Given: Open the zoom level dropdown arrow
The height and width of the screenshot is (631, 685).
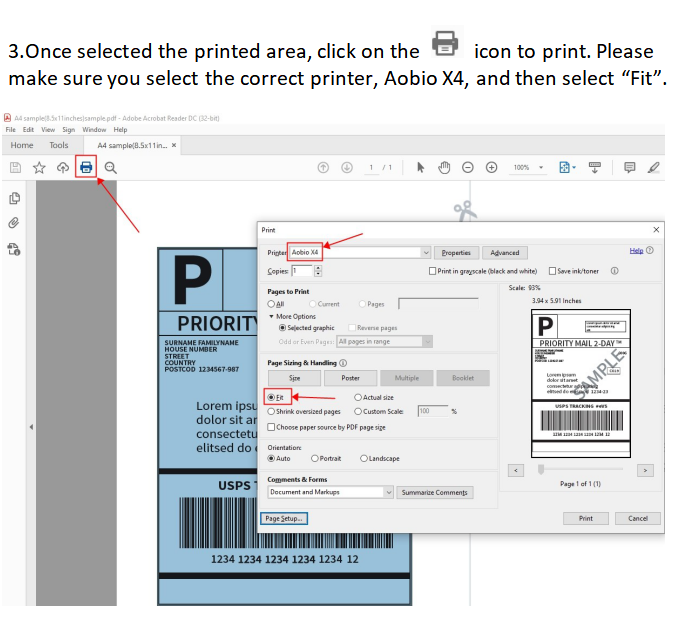Looking at the screenshot, I should tap(541, 167).
